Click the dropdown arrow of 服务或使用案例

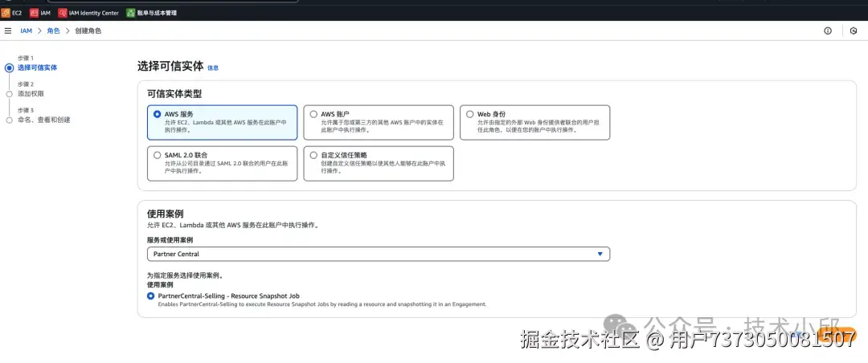click(x=600, y=254)
